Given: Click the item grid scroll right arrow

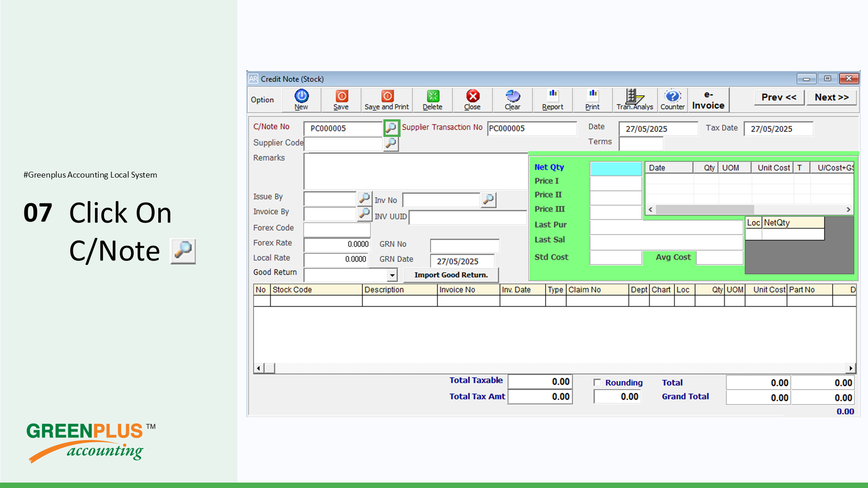Looking at the screenshot, I should [851, 368].
